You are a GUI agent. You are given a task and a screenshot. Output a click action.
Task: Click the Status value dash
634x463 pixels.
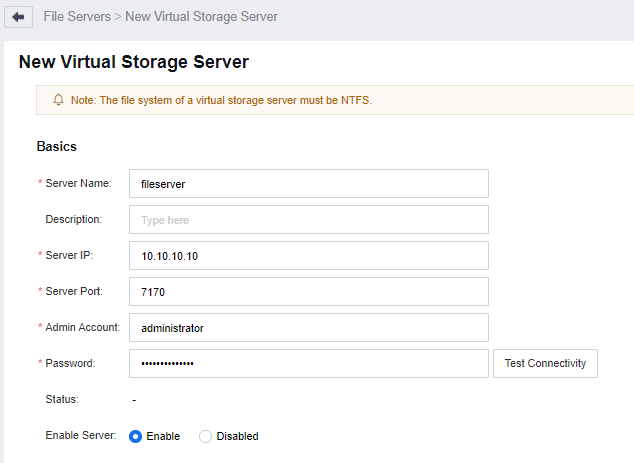pyautogui.click(x=135, y=400)
